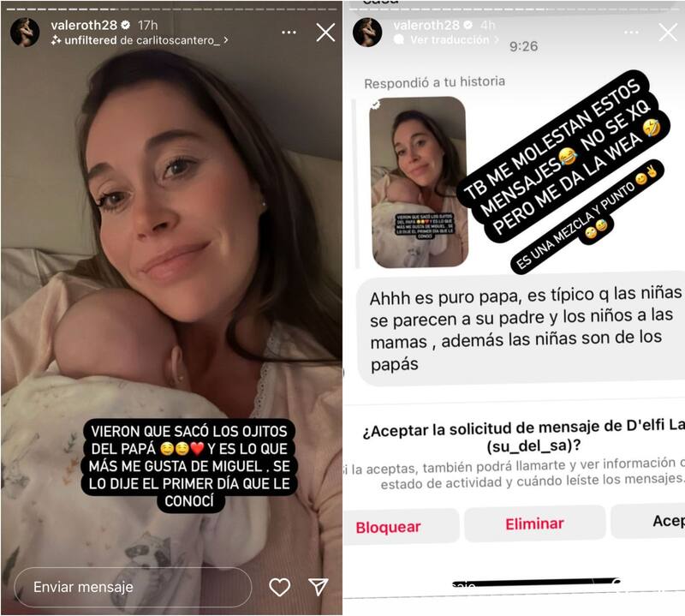The image size is (685, 616).
Task: Click valeroth28 username on right story
Action: (426, 26)
